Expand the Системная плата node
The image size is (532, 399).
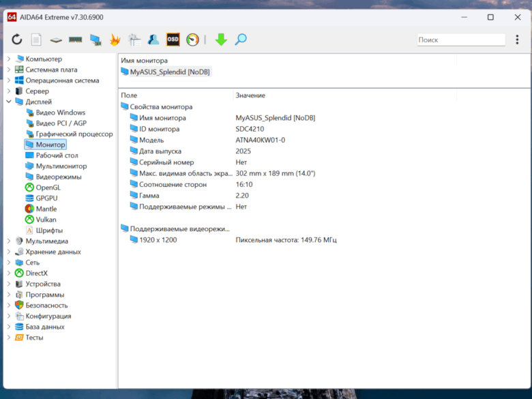tap(9, 70)
